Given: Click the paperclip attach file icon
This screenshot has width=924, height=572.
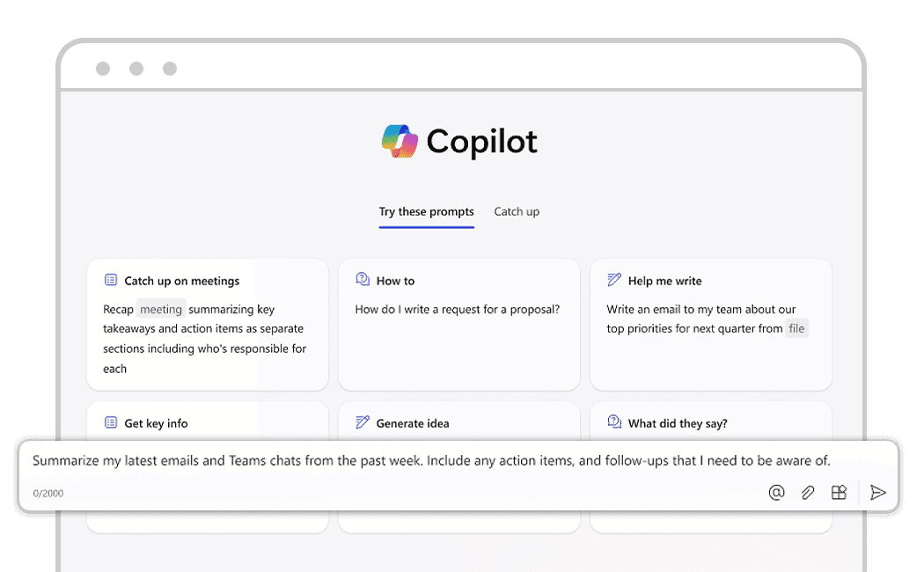Looking at the screenshot, I should pos(808,493).
